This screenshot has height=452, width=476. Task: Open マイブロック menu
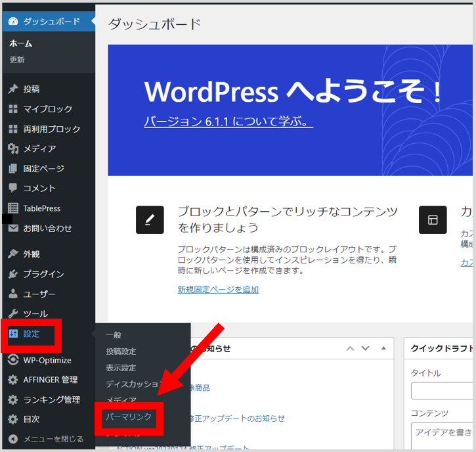49,109
